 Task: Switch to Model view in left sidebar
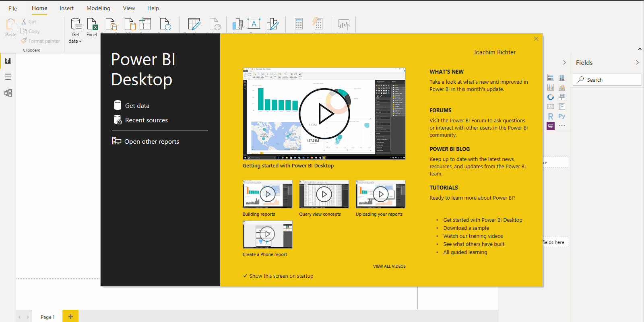pyautogui.click(x=8, y=93)
